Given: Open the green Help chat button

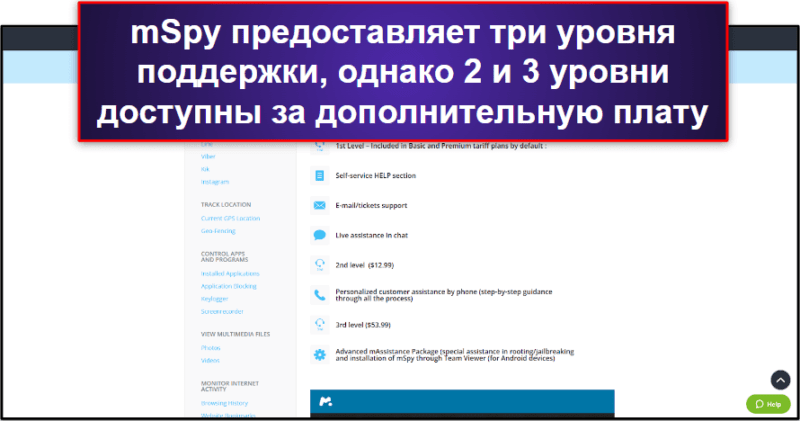Looking at the screenshot, I should (768, 404).
